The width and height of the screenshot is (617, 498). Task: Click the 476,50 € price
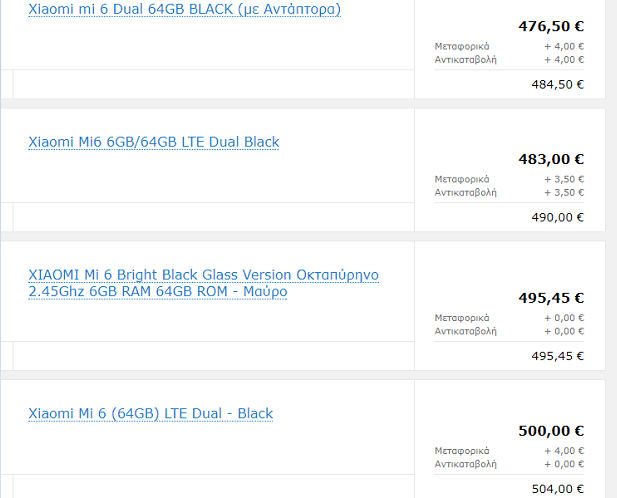551,26
